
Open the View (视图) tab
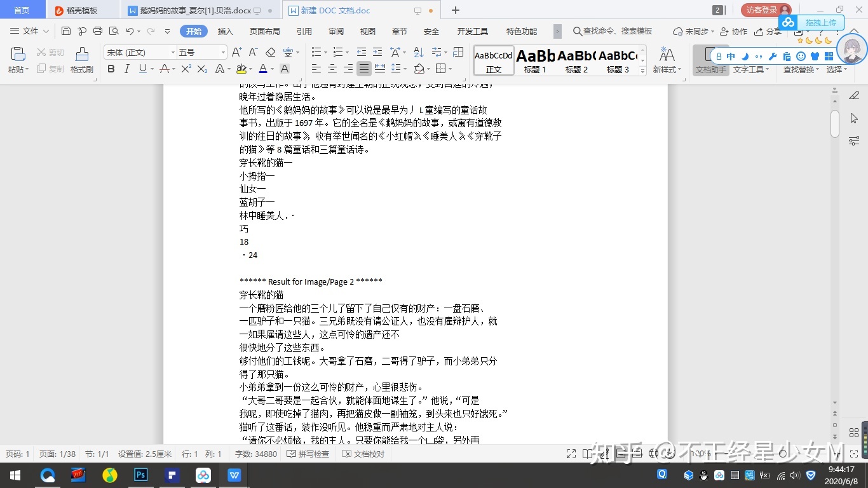pyautogui.click(x=368, y=31)
